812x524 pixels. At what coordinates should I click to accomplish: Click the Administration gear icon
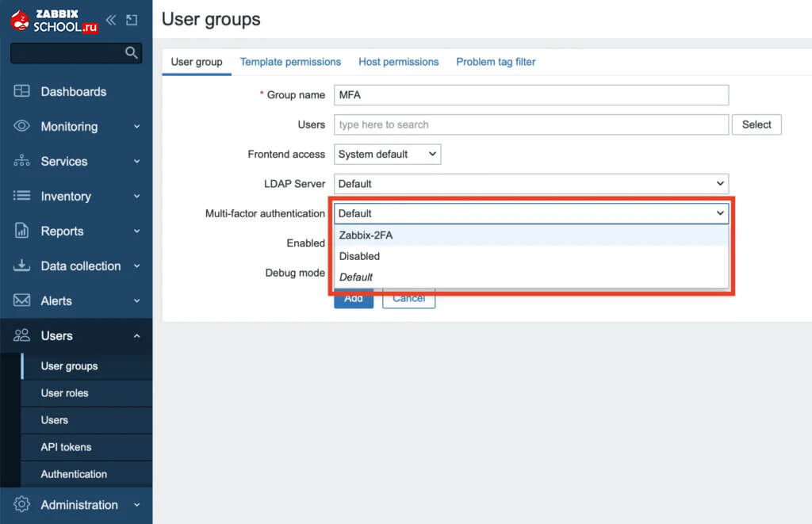click(x=21, y=504)
